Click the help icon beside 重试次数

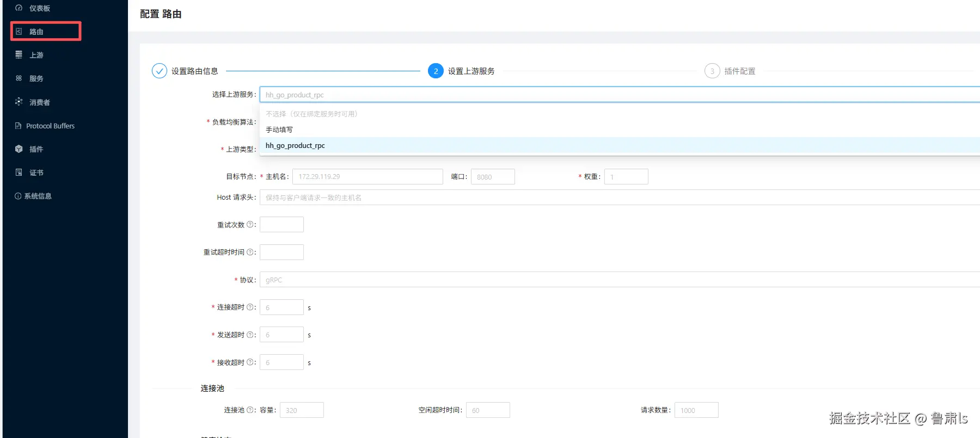point(250,225)
